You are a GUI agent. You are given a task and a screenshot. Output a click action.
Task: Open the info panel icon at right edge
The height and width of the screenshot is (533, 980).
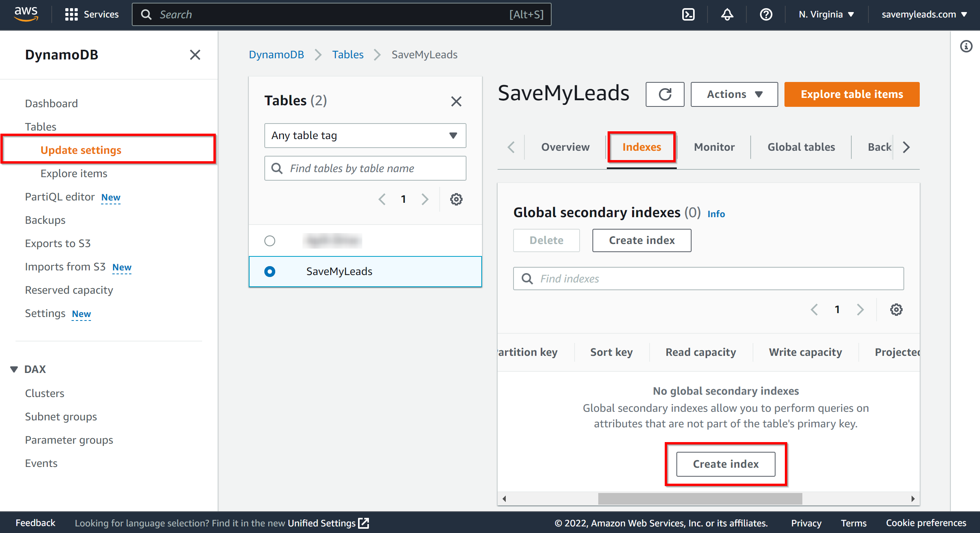click(x=966, y=47)
